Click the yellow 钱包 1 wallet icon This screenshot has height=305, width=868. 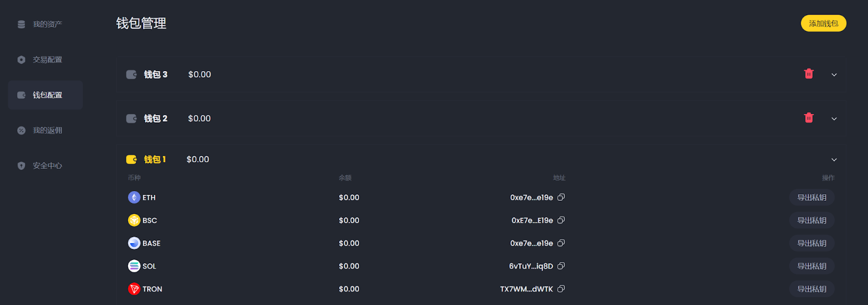point(131,160)
